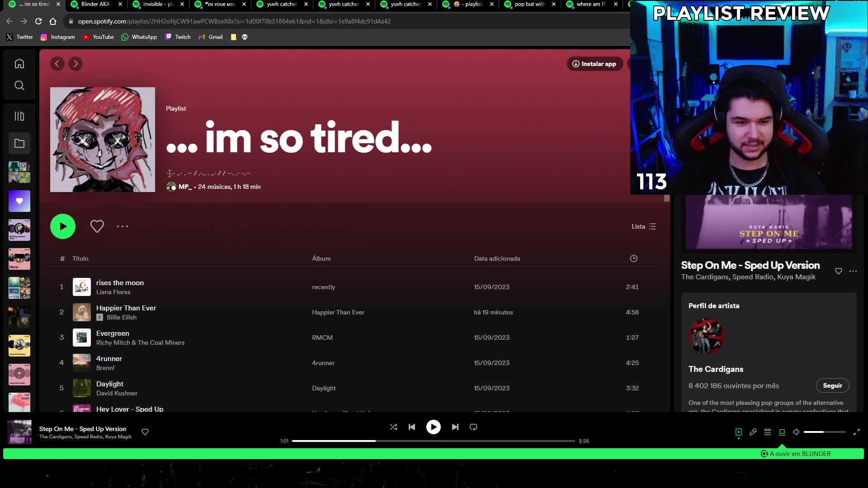
Task: Select song 'rises the moon'
Action: (120, 282)
